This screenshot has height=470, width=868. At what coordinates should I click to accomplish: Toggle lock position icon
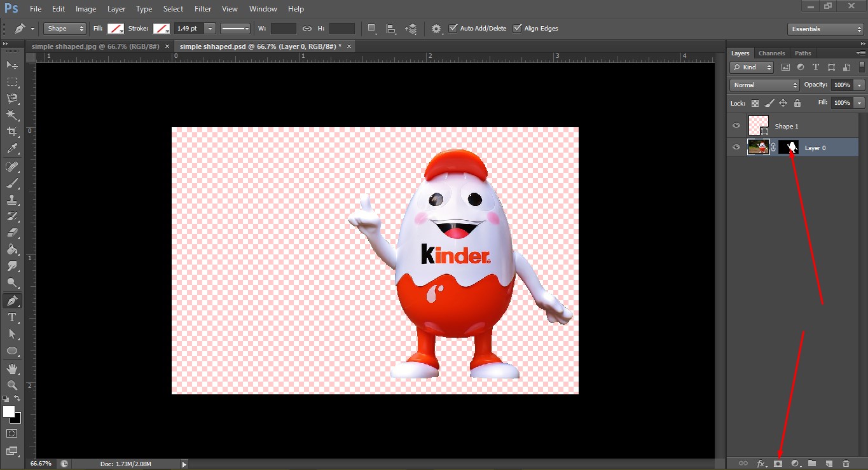click(x=783, y=103)
